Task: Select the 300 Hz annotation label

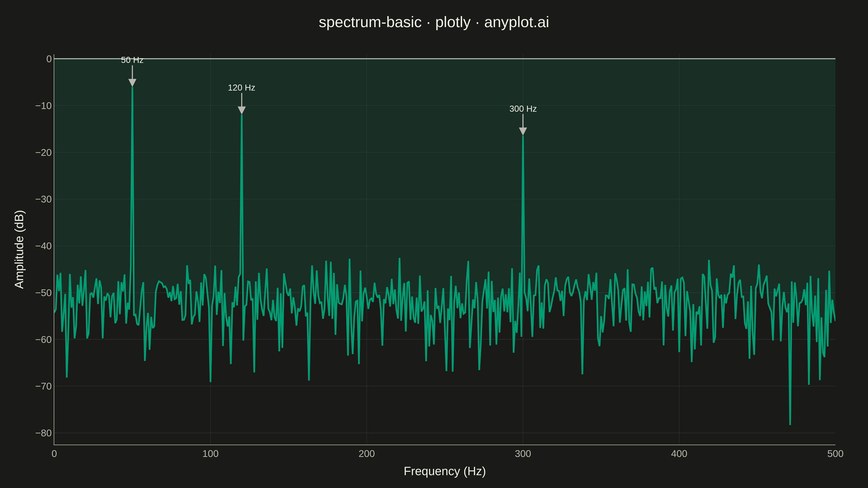Action: (x=523, y=109)
